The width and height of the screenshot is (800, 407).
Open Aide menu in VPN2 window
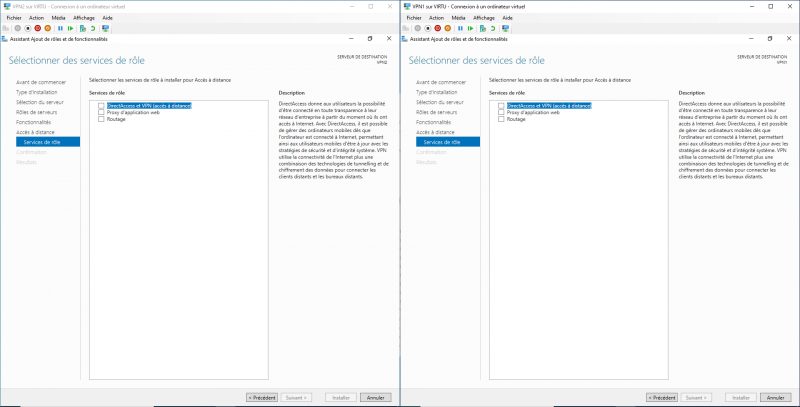coord(107,18)
